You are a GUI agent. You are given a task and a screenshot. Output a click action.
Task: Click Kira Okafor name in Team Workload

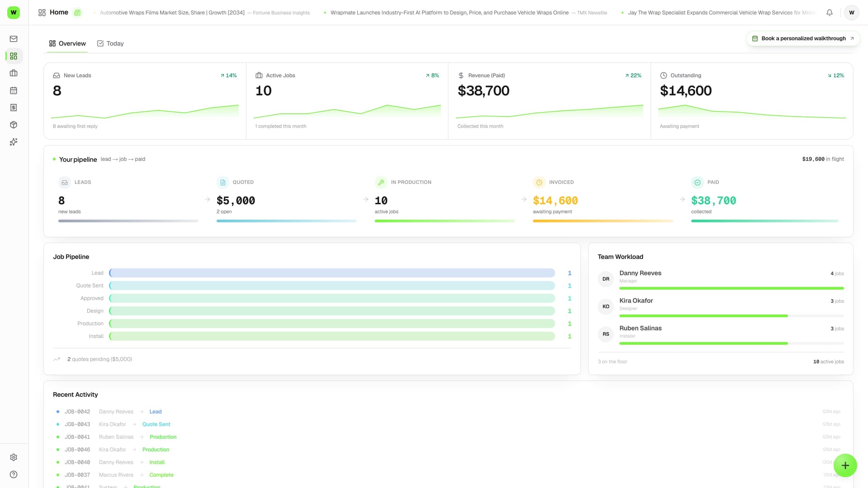pyautogui.click(x=636, y=300)
